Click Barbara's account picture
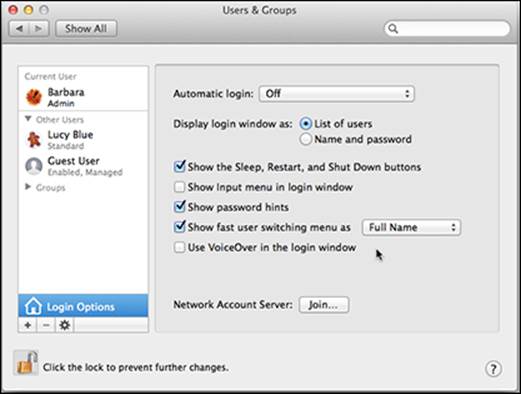 tap(34, 97)
